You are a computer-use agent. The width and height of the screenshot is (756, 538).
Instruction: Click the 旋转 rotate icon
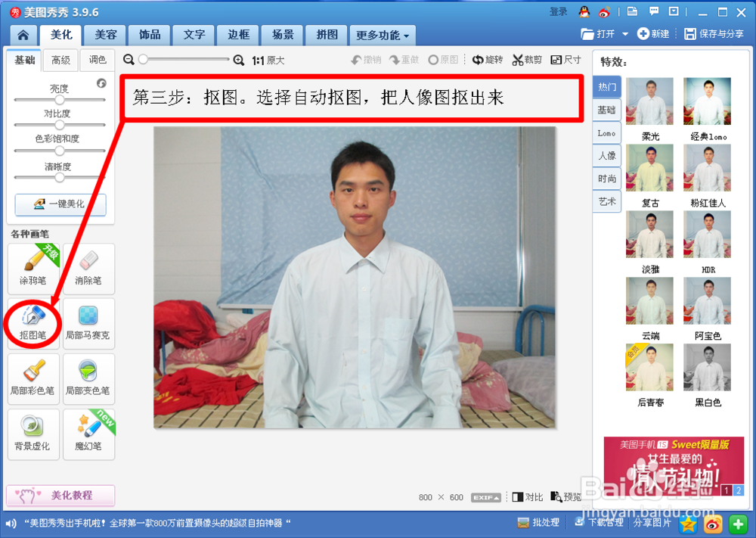pos(488,59)
